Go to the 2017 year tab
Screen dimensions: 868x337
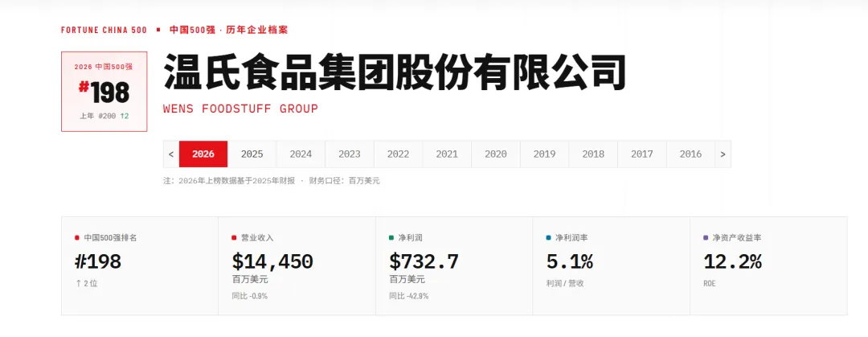641,154
